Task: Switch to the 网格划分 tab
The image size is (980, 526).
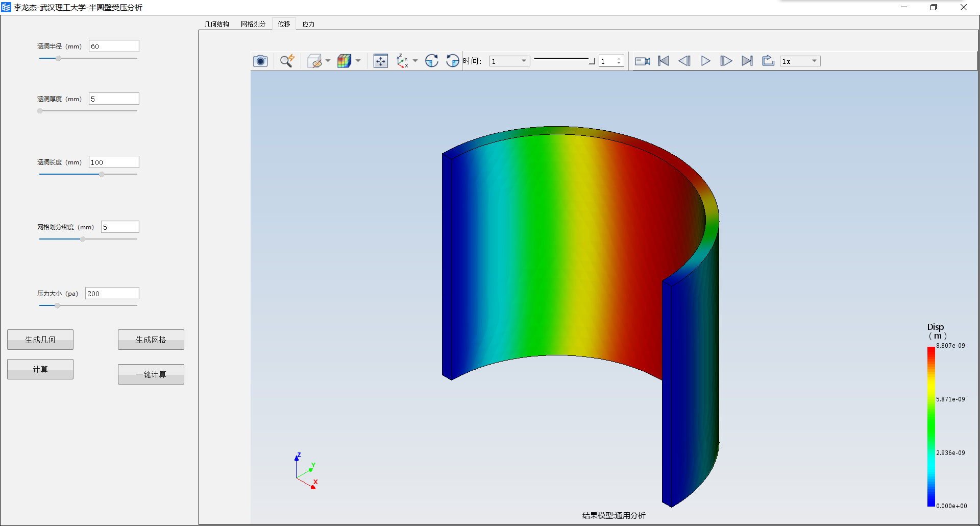Action: pos(253,24)
